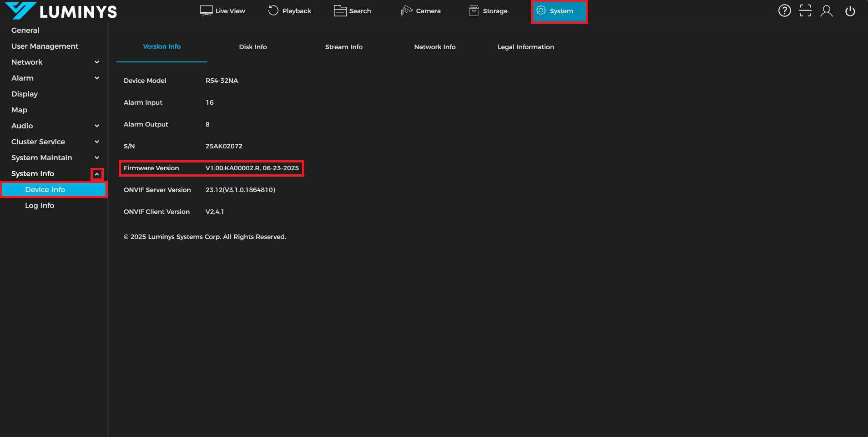
Task: Expand the Network sidebar menu
Action: [x=96, y=62]
